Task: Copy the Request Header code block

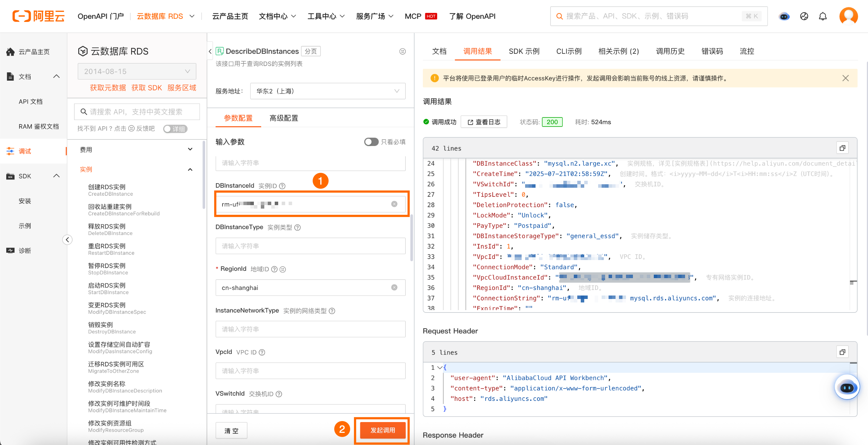Action: tap(842, 352)
